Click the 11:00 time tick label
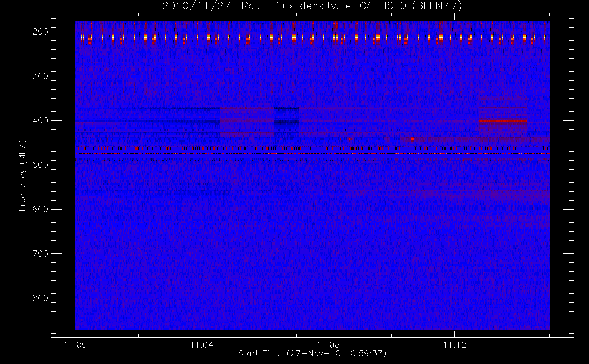 coord(75,345)
